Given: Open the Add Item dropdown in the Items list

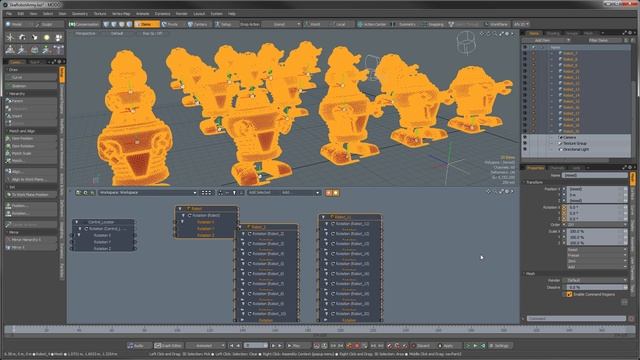Looking at the screenshot, I should 546,40.
